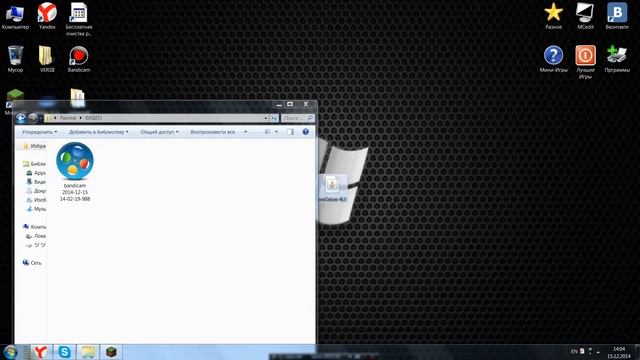Select the drive entry below Локальный диск

coord(36,245)
